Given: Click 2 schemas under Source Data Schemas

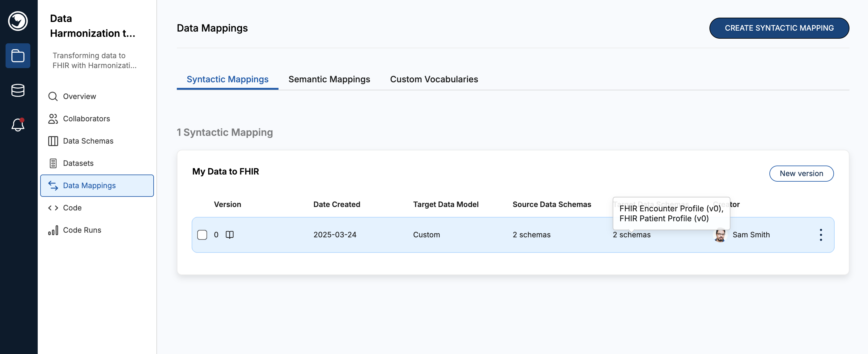Looking at the screenshot, I should pos(531,235).
